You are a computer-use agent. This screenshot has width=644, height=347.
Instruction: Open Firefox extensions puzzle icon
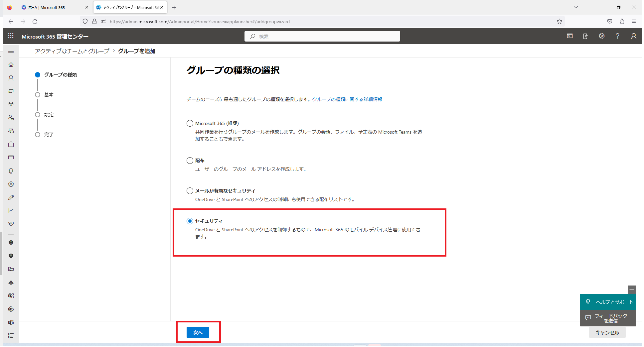[622, 21]
